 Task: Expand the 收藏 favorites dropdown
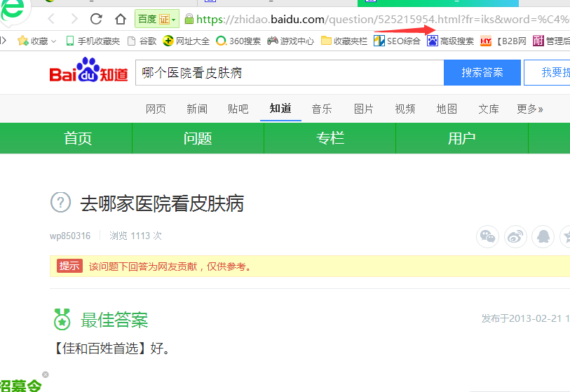(36, 41)
